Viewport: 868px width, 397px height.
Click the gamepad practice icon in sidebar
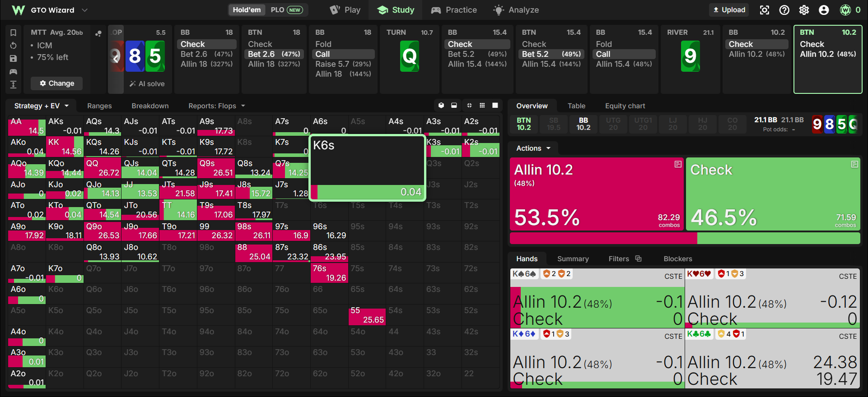point(14,72)
